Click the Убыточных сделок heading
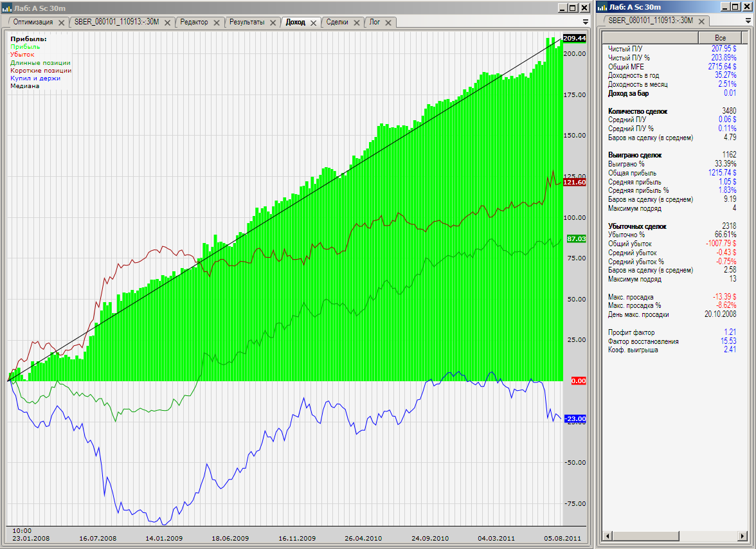 (x=637, y=226)
